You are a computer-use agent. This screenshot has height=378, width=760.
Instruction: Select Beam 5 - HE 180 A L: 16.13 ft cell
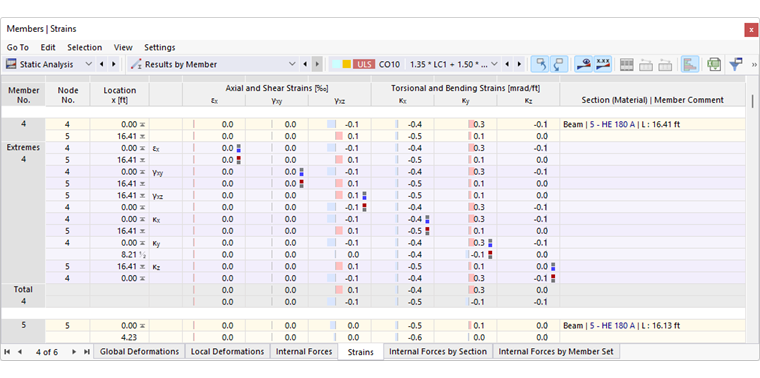pyautogui.click(x=652, y=326)
